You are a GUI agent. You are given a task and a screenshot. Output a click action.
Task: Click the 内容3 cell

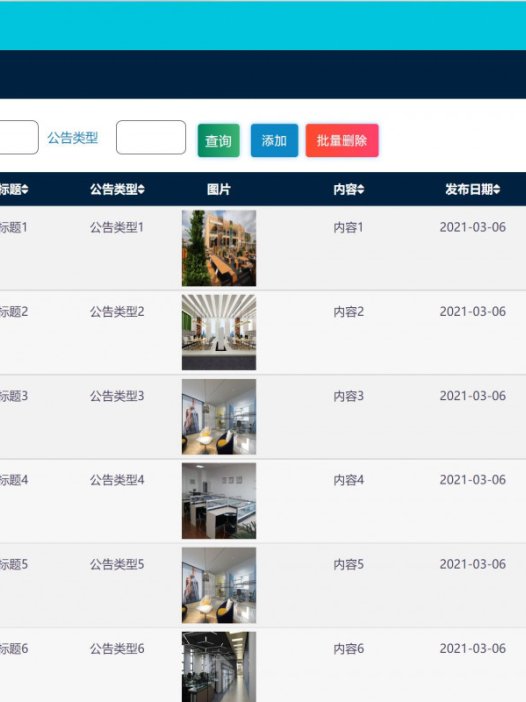point(348,396)
